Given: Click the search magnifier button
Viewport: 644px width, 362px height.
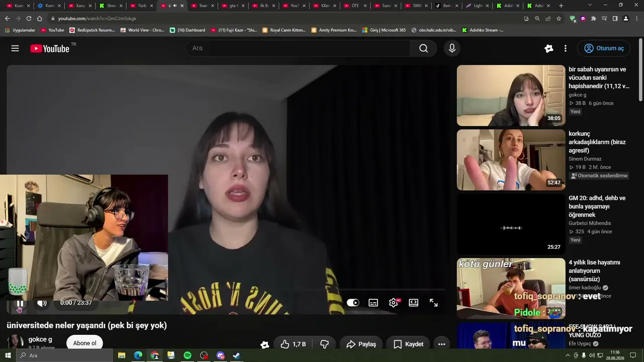Looking at the screenshot, I should click(424, 48).
